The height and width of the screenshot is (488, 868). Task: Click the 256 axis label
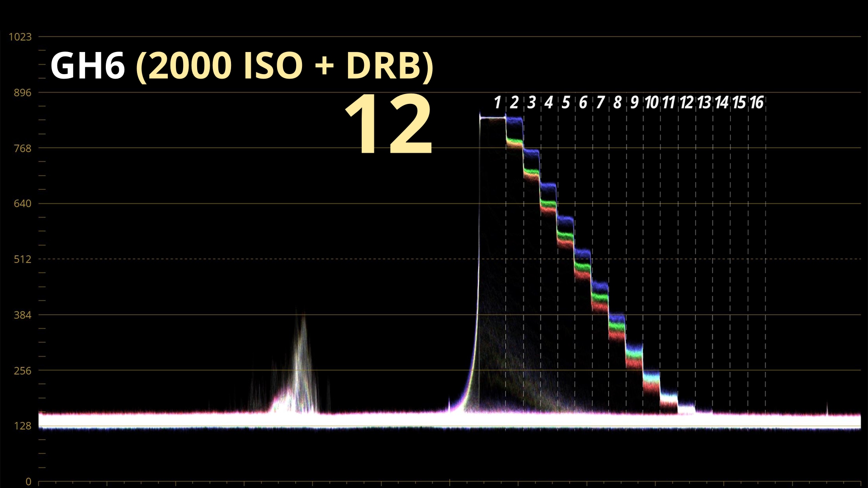pos(23,371)
